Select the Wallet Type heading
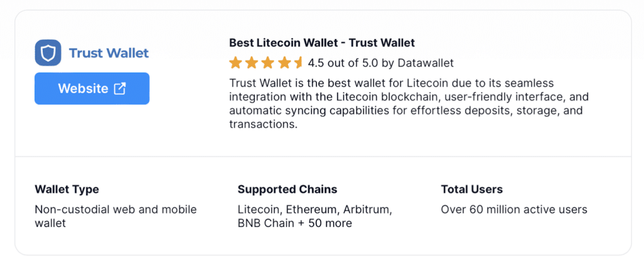Image resolution: width=644 pixels, height=264 pixels. tap(67, 190)
